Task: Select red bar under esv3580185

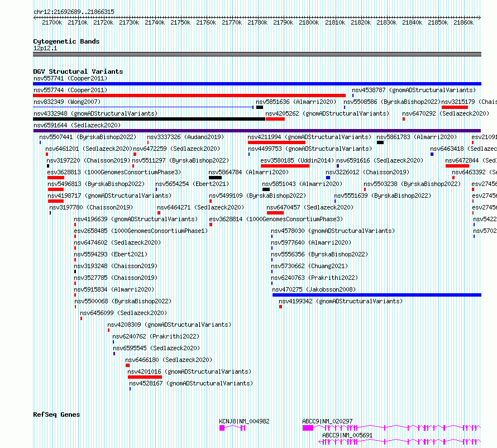Action: point(285,166)
